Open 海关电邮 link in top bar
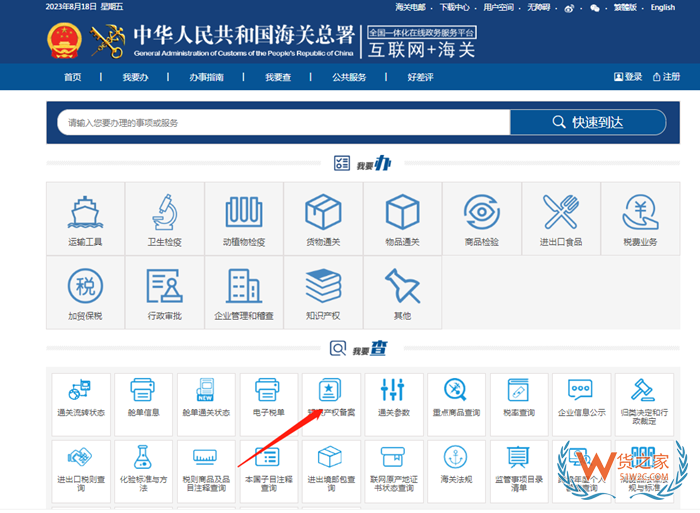The width and height of the screenshot is (700, 513). point(410,8)
